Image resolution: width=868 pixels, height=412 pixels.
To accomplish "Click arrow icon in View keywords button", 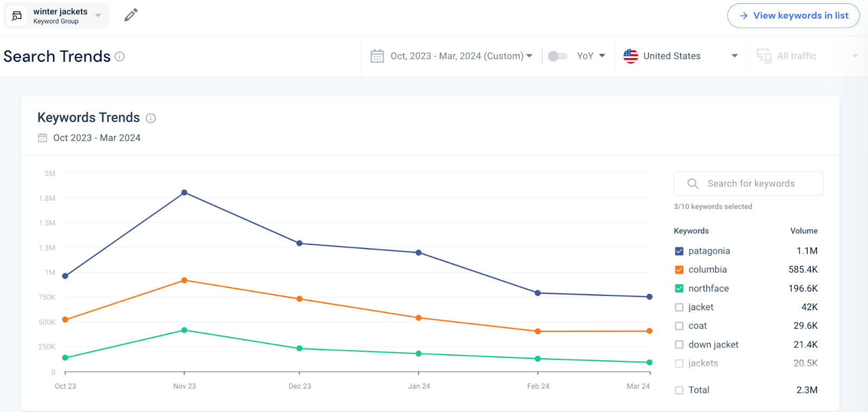I will click(x=744, y=16).
